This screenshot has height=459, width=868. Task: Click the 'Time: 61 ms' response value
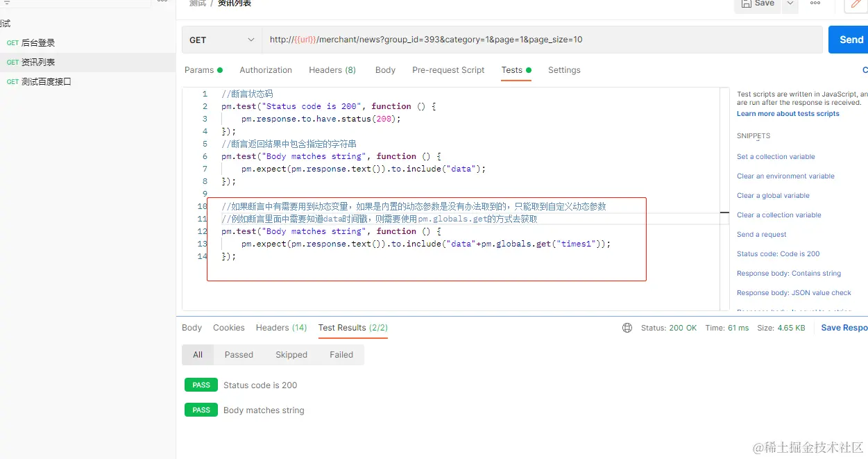click(x=727, y=328)
